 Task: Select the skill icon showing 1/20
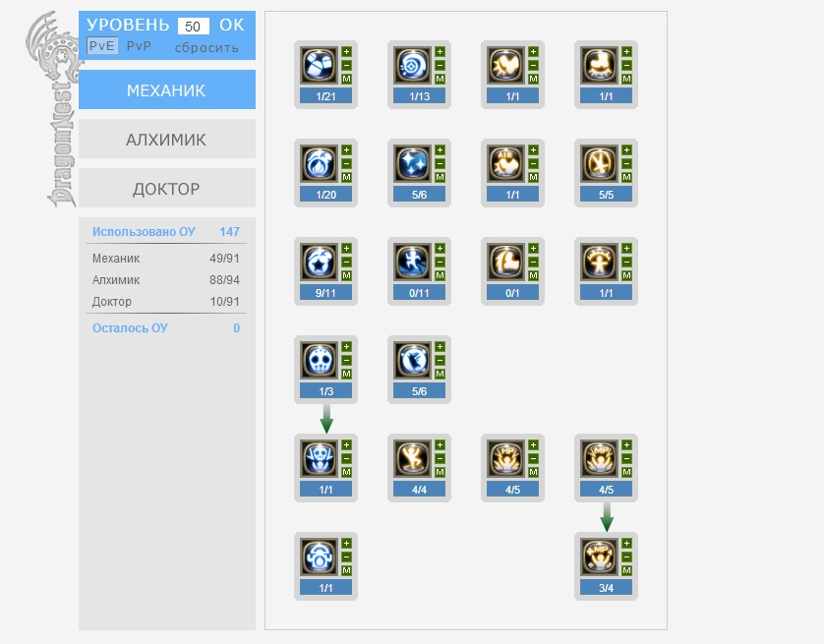[319, 164]
